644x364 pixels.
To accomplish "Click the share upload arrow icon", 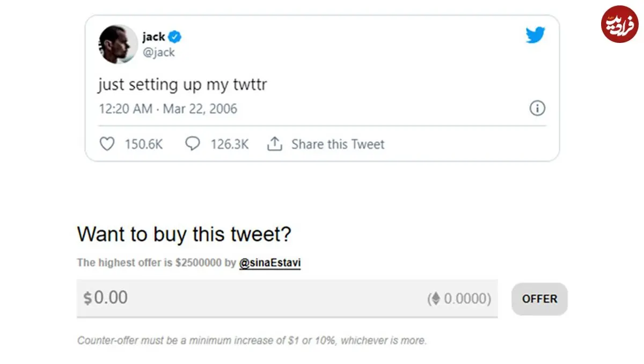I will [x=275, y=144].
